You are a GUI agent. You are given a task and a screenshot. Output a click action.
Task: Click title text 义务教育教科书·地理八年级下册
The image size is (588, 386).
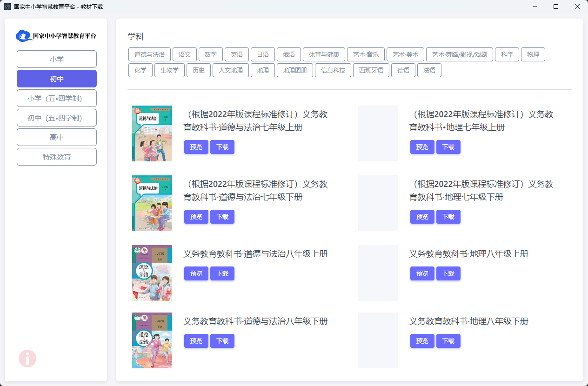point(469,321)
